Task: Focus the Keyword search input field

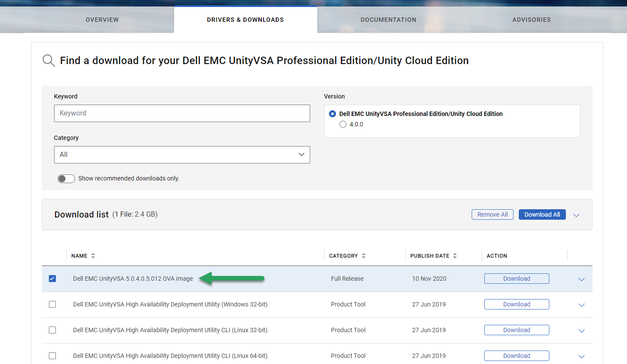Action: (182, 113)
